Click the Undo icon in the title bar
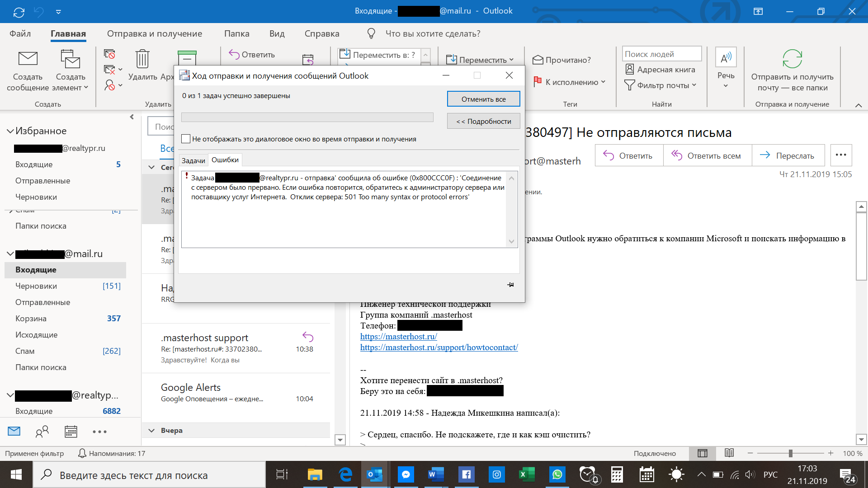This screenshot has height=488, width=868. coord(39,12)
